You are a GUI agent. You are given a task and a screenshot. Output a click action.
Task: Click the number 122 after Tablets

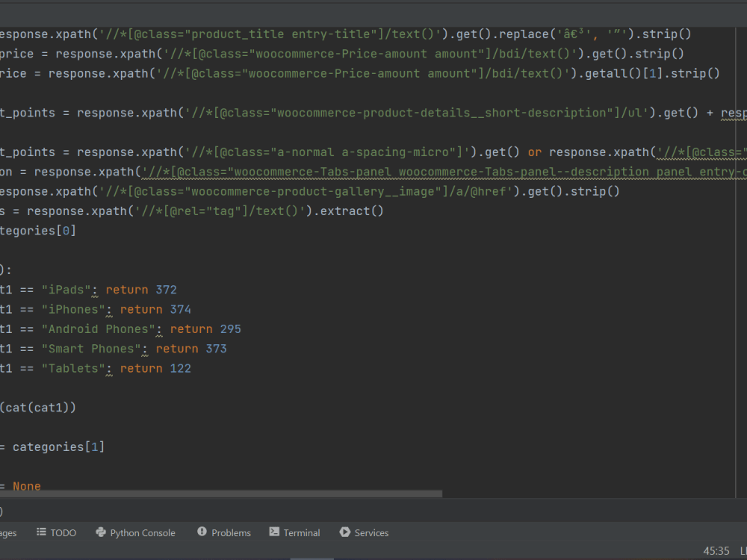(x=181, y=369)
